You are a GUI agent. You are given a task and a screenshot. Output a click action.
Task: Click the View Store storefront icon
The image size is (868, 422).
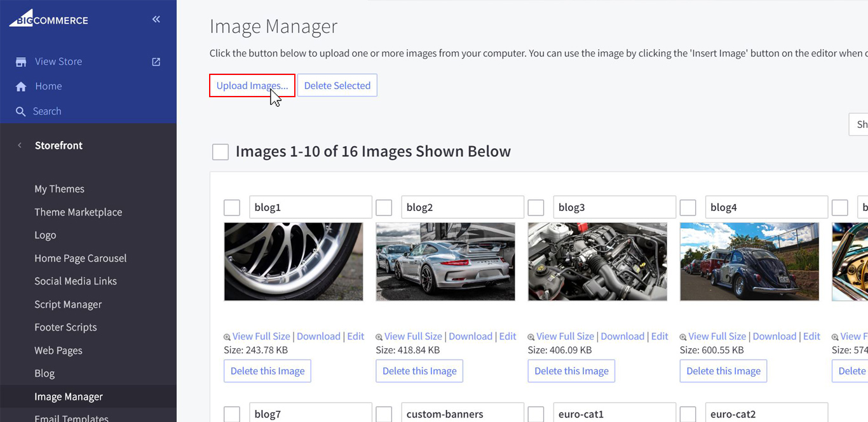21,62
